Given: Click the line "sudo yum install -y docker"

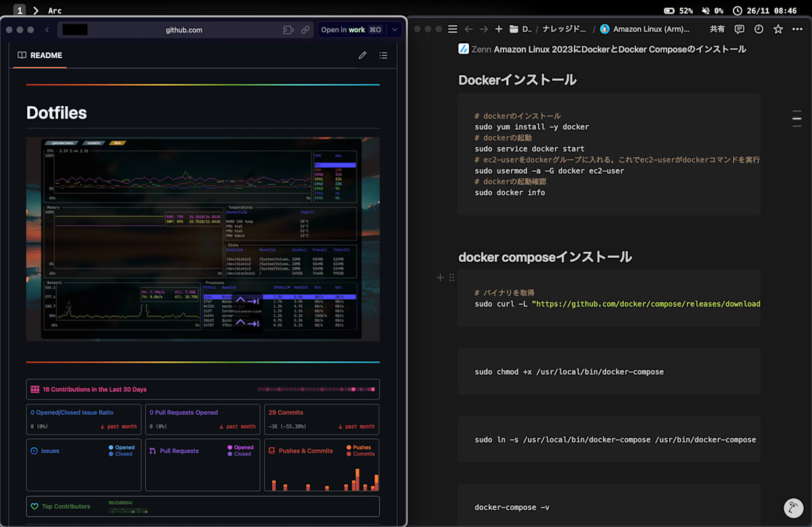Looking at the screenshot, I should 532,127.
